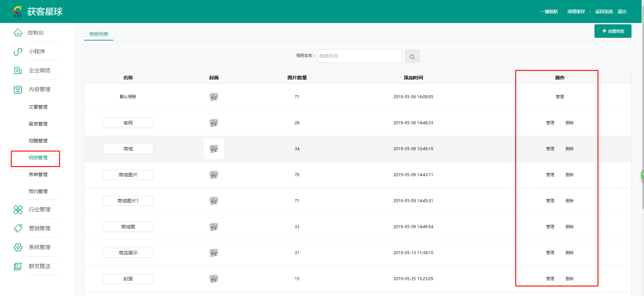Click the 群发推送 sidebar icon
Viewport: 644px width, 296px height.
(x=18, y=266)
